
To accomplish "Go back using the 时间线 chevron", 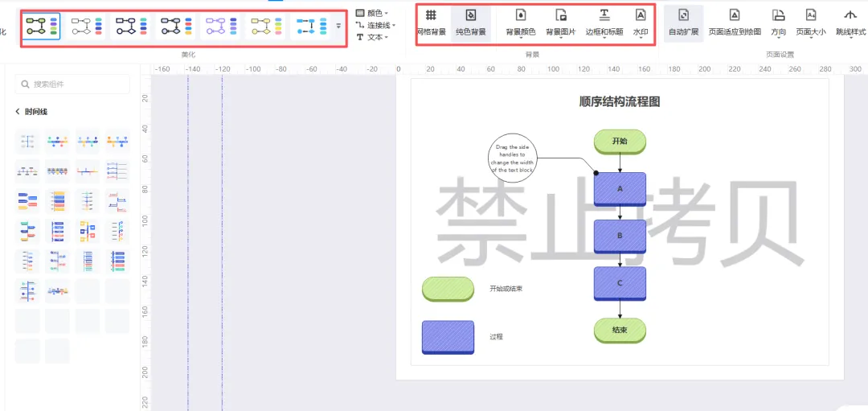I will pos(17,112).
